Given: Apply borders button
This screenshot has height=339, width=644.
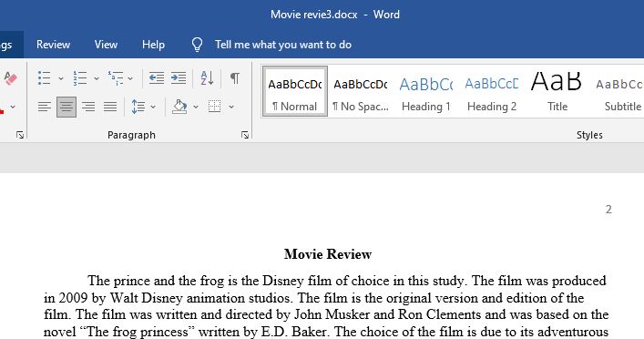Looking at the screenshot, I should point(214,107).
